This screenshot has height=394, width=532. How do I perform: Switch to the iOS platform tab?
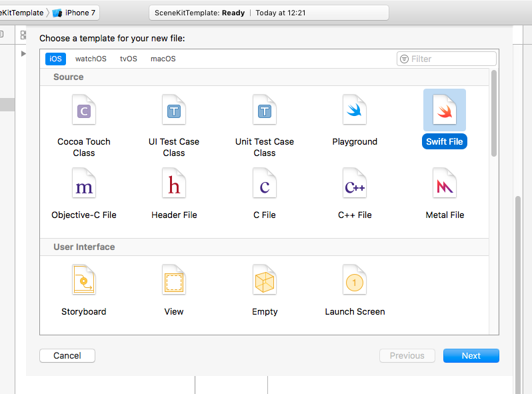pos(55,59)
